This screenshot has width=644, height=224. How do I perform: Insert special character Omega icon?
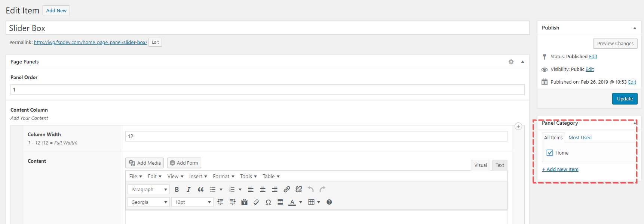(x=269, y=202)
